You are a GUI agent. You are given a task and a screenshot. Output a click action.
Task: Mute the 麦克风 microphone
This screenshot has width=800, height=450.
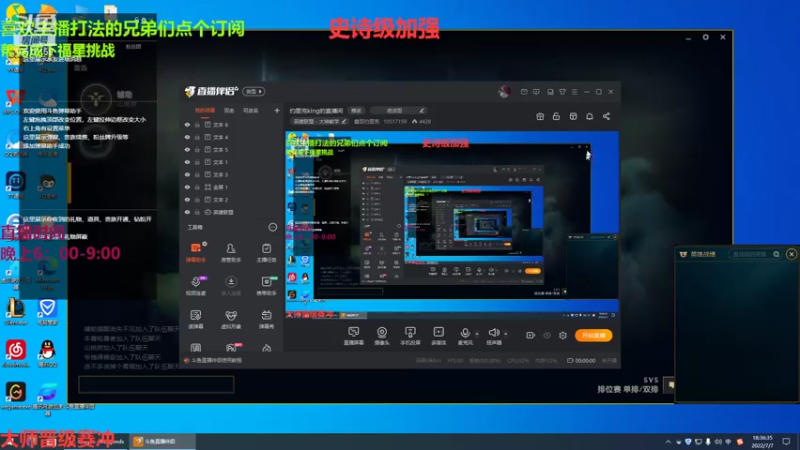[465, 336]
